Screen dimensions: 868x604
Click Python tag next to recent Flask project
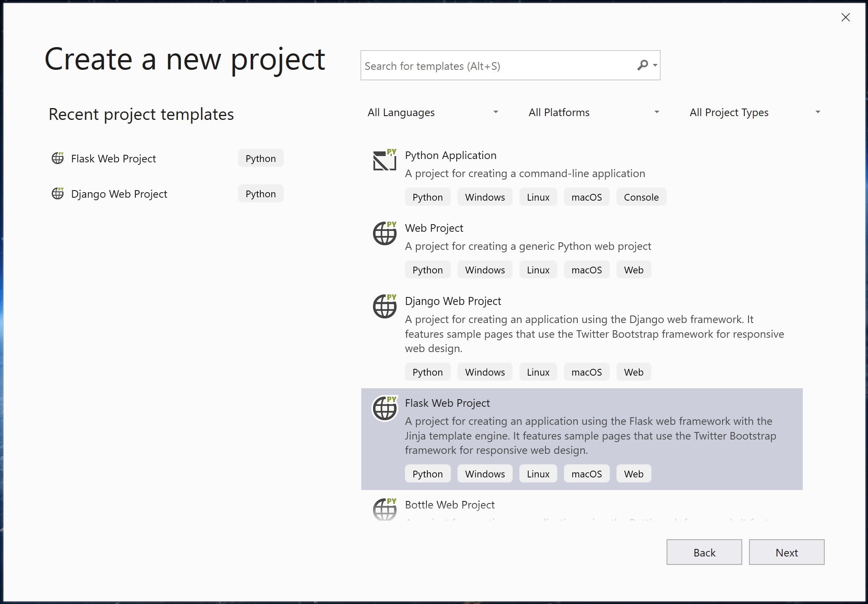pos(261,159)
